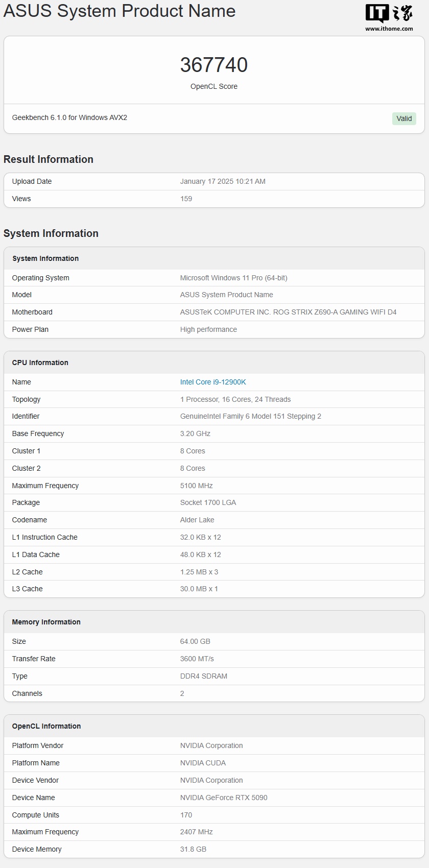Click the green Valid badge
Screen dimensions: 429x868
point(404,118)
